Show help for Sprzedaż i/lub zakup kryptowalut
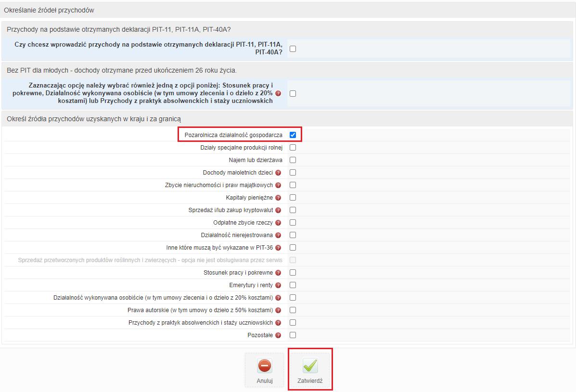 278,210
